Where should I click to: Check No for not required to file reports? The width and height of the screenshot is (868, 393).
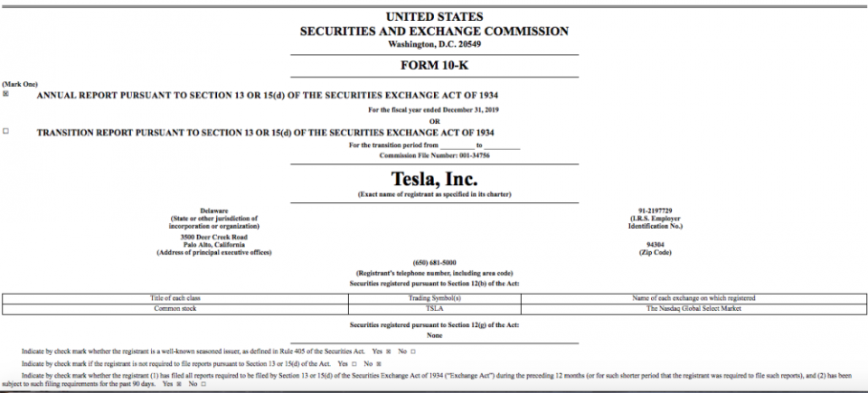379,362
